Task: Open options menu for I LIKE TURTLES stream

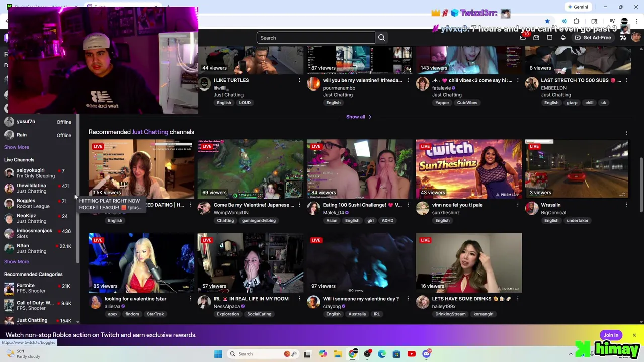Action: click(x=299, y=80)
